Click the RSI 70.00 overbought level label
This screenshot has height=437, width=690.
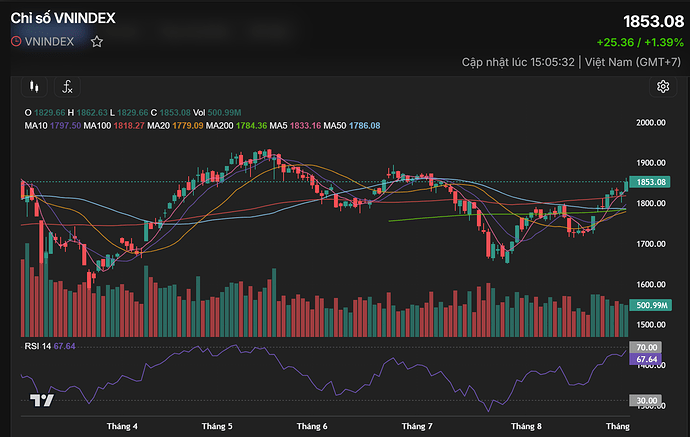coord(646,347)
